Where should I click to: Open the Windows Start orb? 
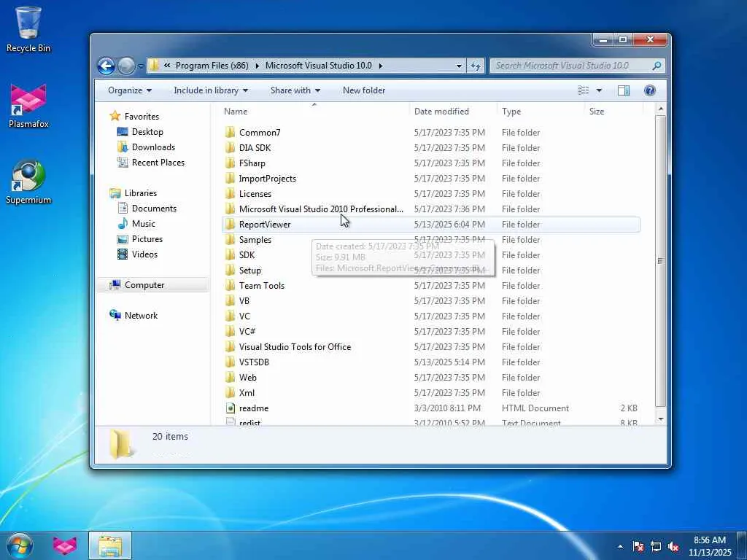(x=20, y=545)
